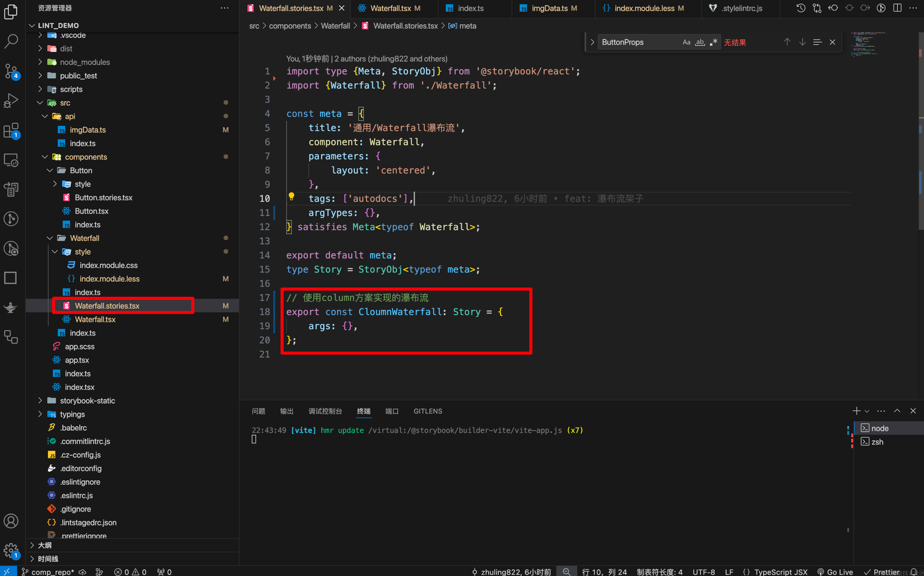Viewport: 924px width, 576px height.
Task: Open Run and Debug view
Action: click(x=11, y=101)
